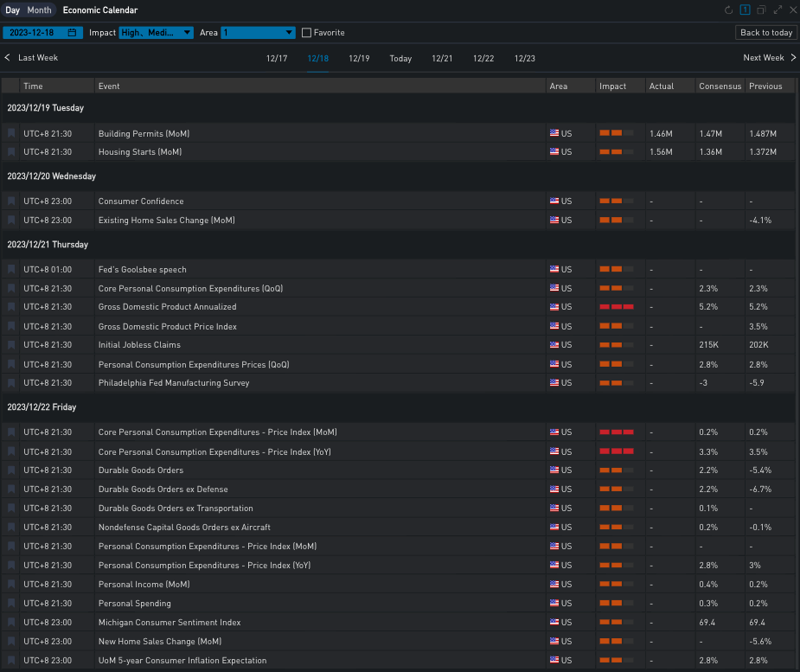Click the pop-out window icon at top right
Image resolution: width=800 pixels, height=672 pixels.
point(761,10)
